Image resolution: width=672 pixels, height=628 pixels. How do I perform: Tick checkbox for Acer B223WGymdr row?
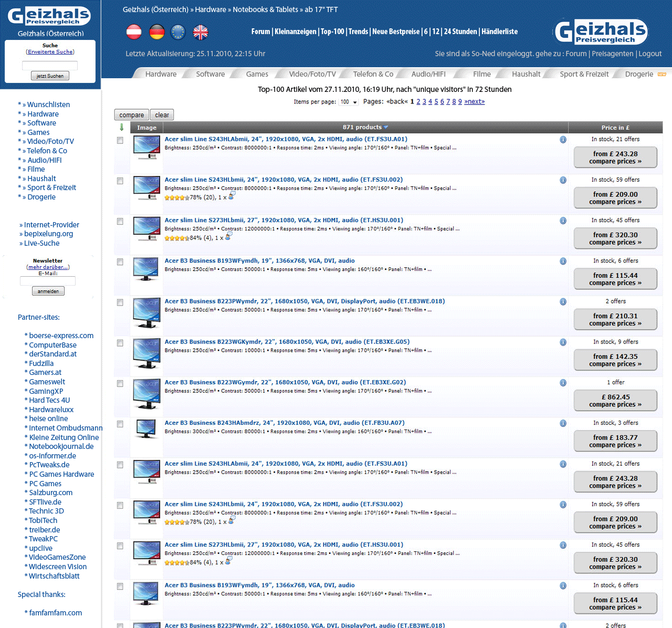tap(120, 383)
